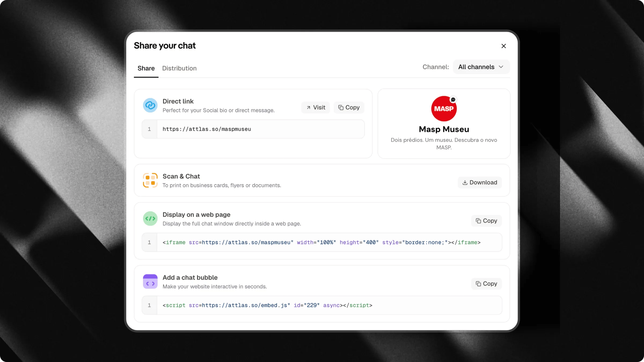Click the Masp Museu title

(x=444, y=129)
